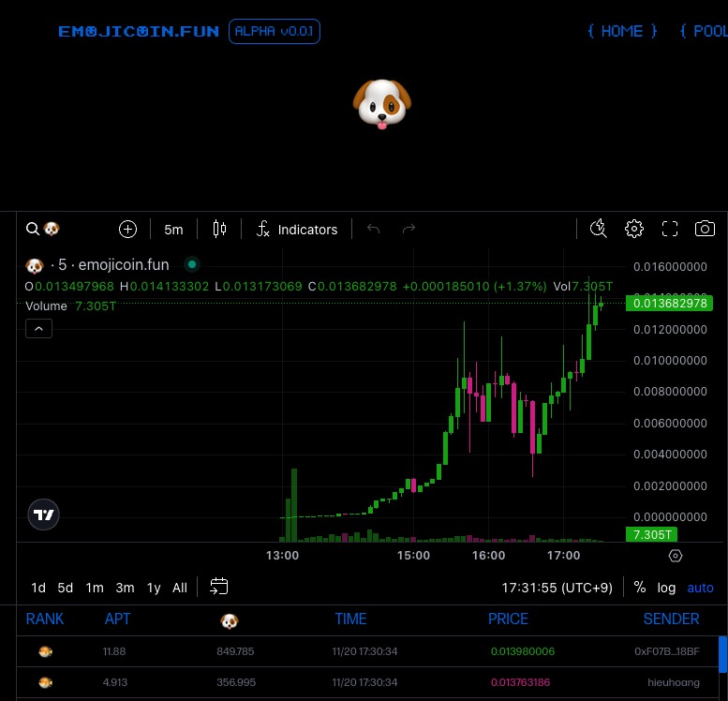
Task: Select the 3m date range
Action: tap(125, 588)
